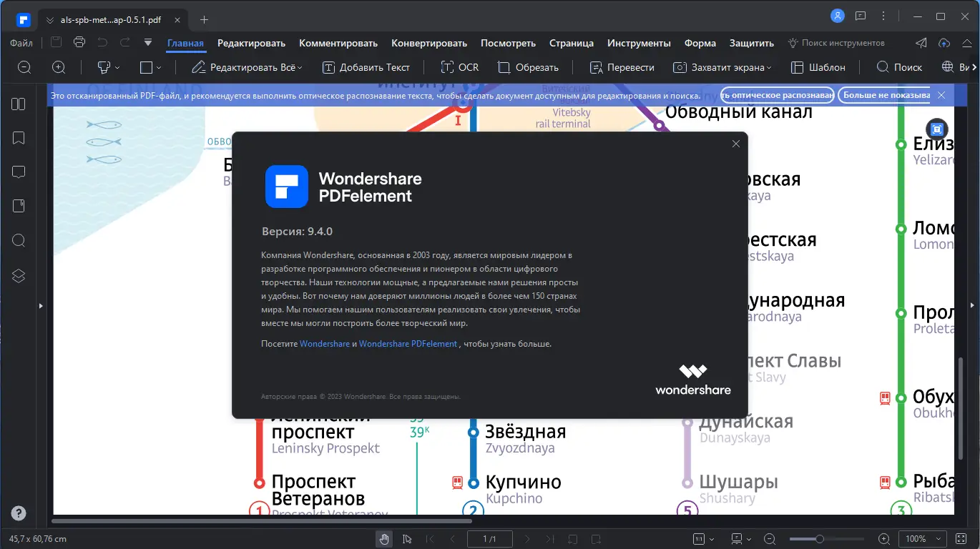This screenshot has height=549, width=980.
Task: Switch to the Посмотреть tab
Action: click(508, 43)
